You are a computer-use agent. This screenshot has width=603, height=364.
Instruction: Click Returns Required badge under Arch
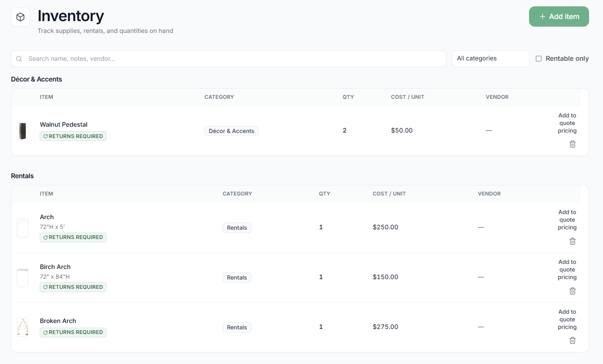(73, 237)
